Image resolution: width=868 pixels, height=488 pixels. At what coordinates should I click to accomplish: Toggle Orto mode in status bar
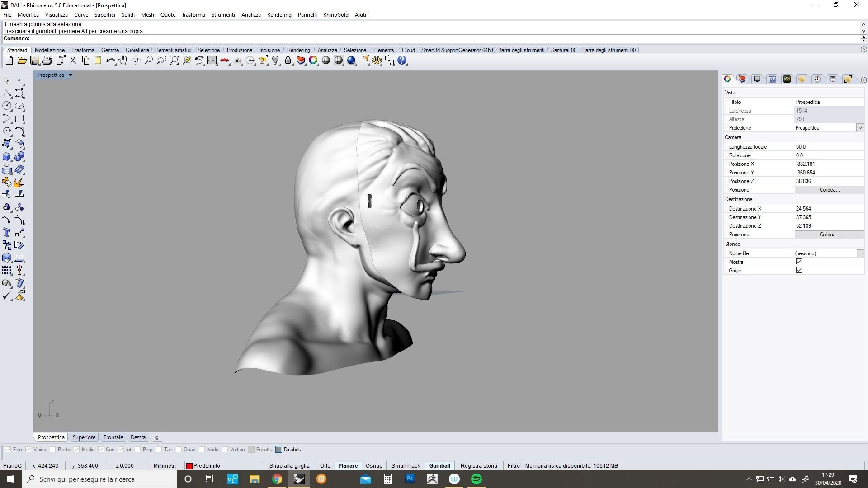pos(325,466)
